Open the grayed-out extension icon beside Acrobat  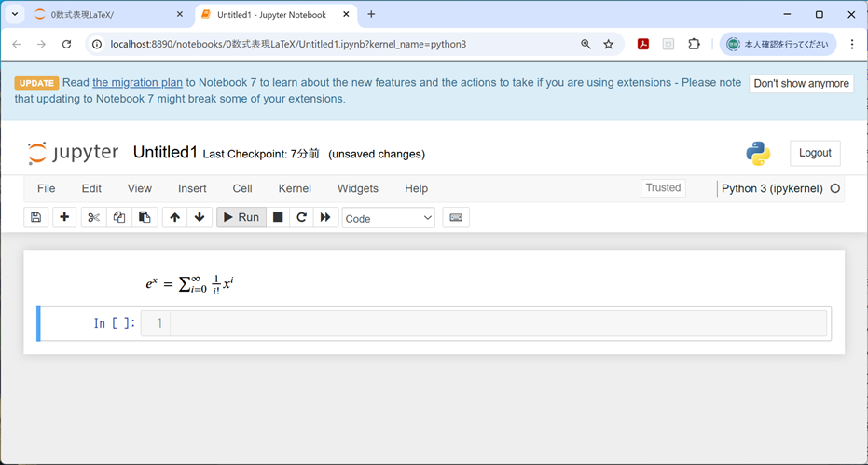[x=668, y=45]
